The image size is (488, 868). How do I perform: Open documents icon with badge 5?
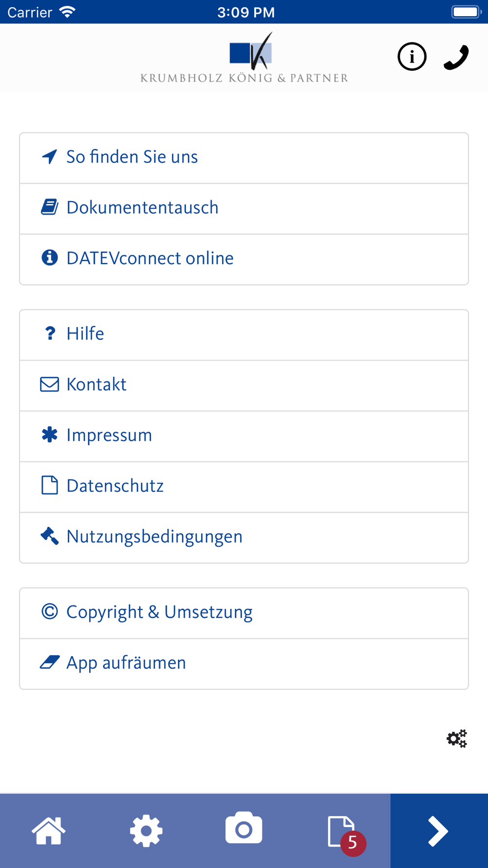341,830
